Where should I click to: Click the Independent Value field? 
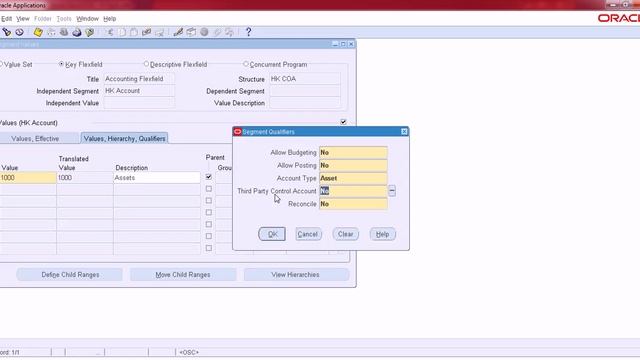139,103
